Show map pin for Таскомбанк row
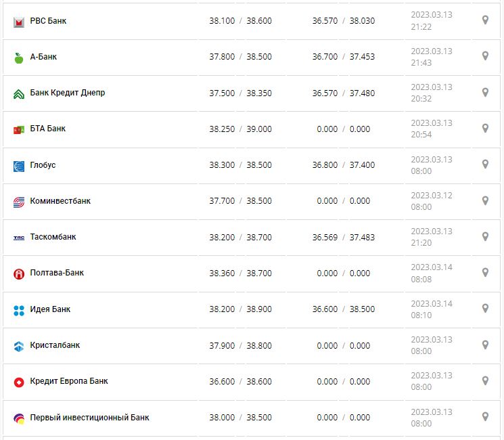The image size is (504, 440). click(485, 236)
